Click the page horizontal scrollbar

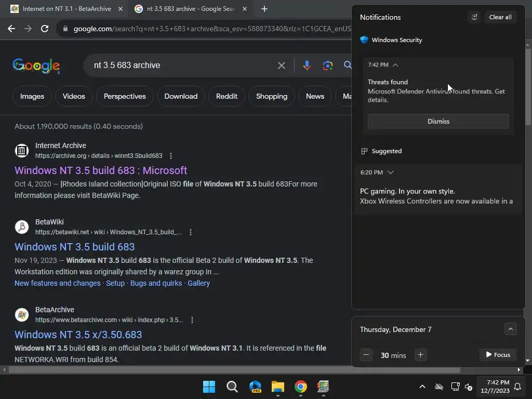tap(234, 370)
